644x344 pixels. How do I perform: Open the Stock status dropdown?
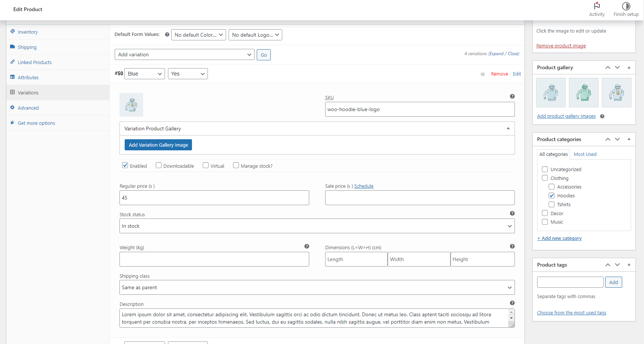pos(317,226)
